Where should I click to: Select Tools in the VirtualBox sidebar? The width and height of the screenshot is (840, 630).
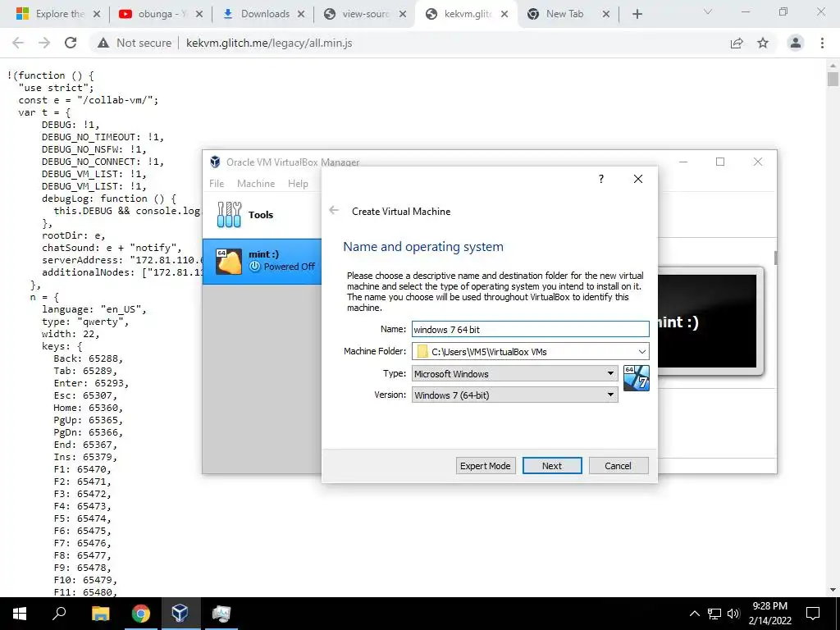[x=262, y=215]
